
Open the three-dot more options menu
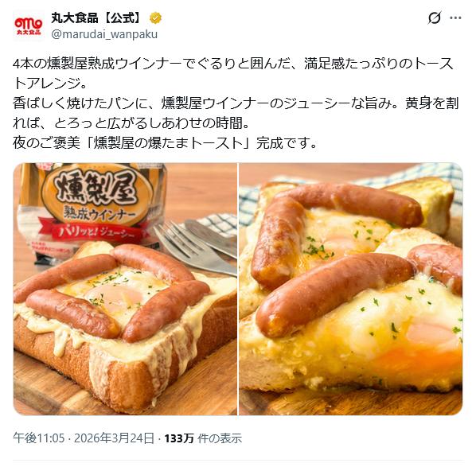pyautogui.click(x=455, y=18)
